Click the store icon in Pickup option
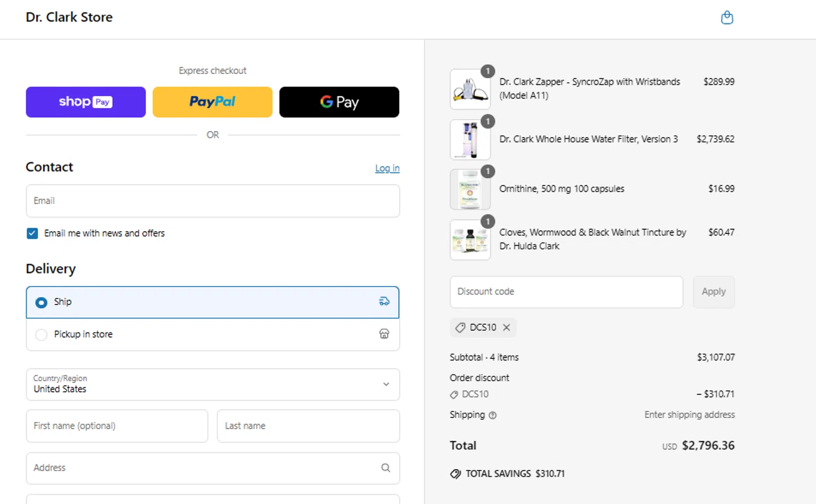This screenshot has width=816, height=504. 384,334
